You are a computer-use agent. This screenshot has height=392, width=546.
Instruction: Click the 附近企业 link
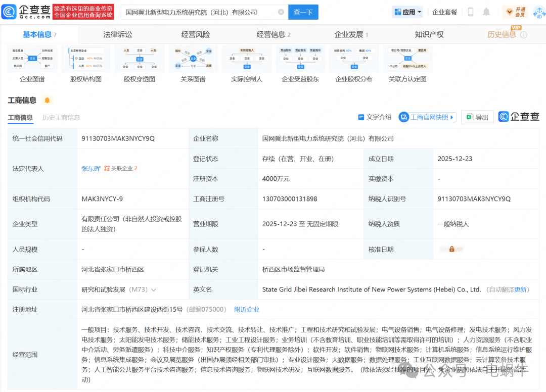246,309
